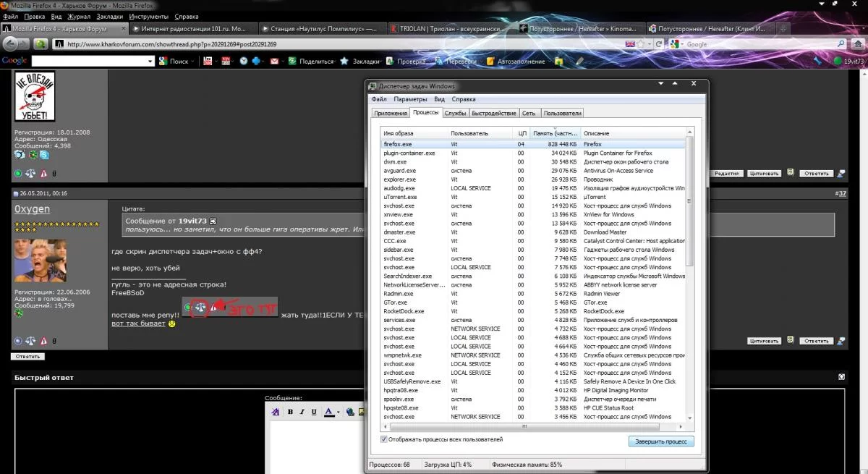
Task: Report 0xygen's post with the warning triangle icon
Action: pos(43,340)
